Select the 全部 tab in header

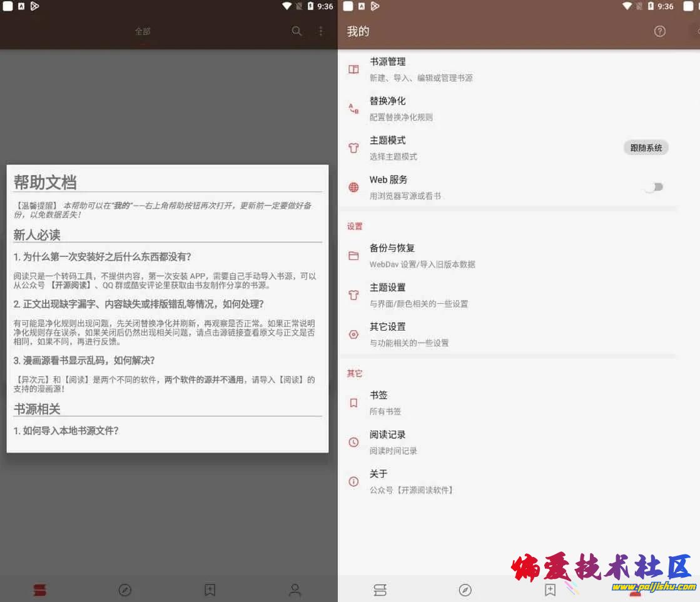[143, 31]
